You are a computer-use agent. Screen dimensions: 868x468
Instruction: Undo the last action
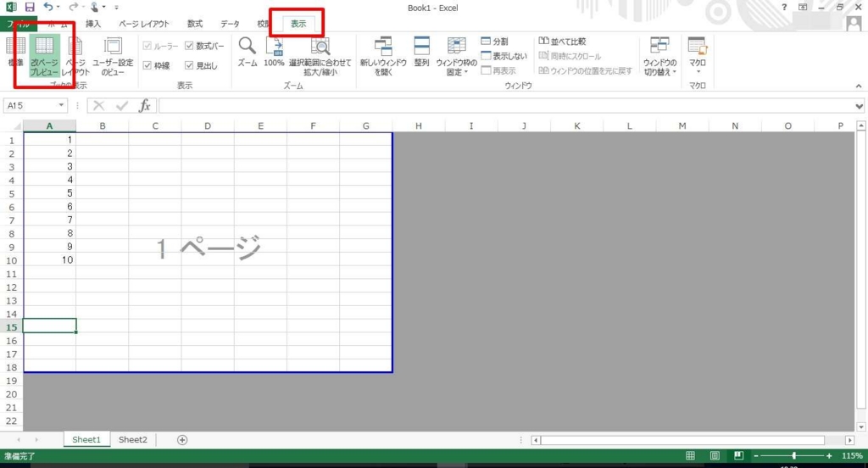(x=48, y=7)
